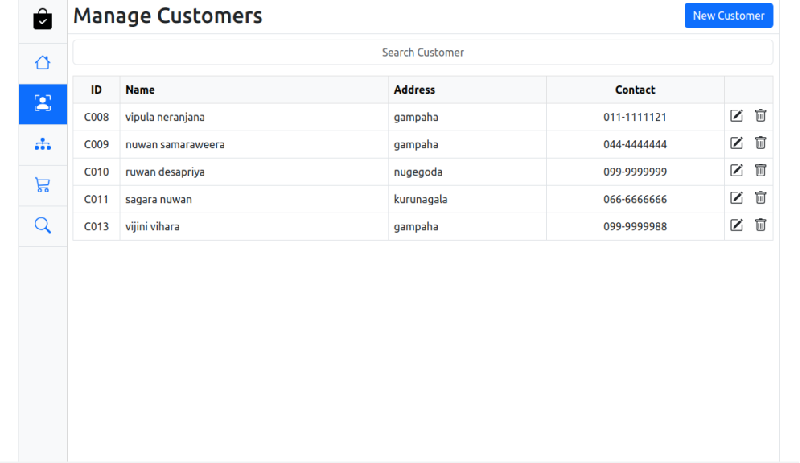This screenshot has height=463, width=800.
Task: Delete customer C009 nuwan samaraweera
Action: [x=760, y=143]
